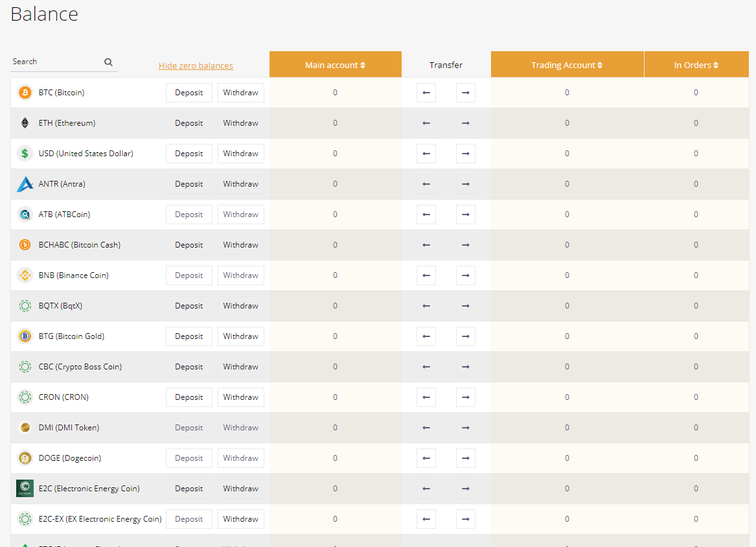756x547 pixels.
Task: Deposit CBC (Crypto Boss Coin)
Action: point(189,366)
